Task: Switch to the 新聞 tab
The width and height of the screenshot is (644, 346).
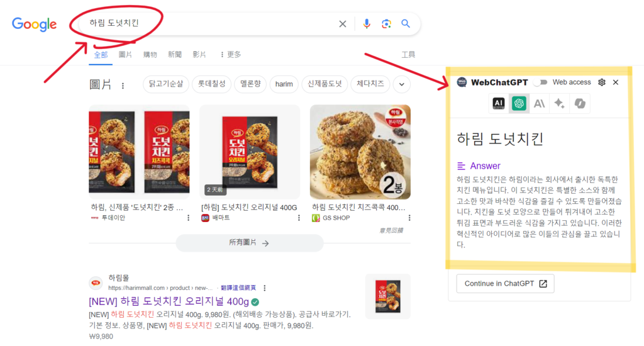Action: pyautogui.click(x=175, y=55)
